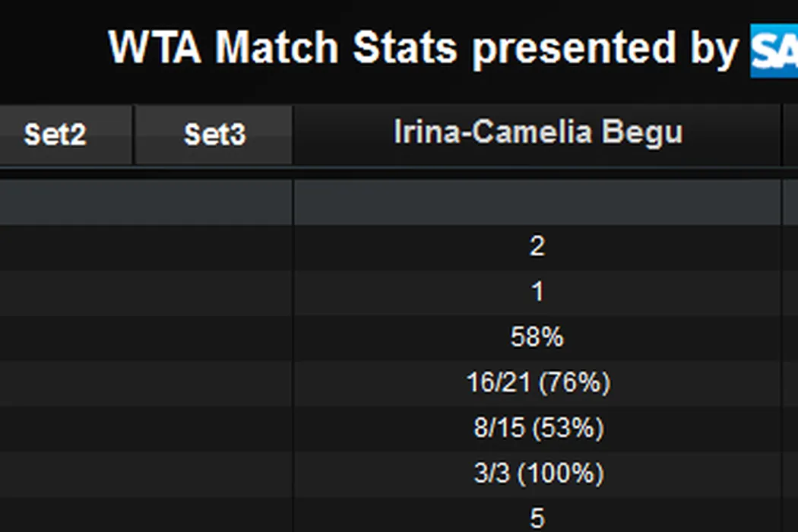798x532 pixels.
Task: Click the WTA Match Stats title
Action: pyautogui.click(x=422, y=49)
